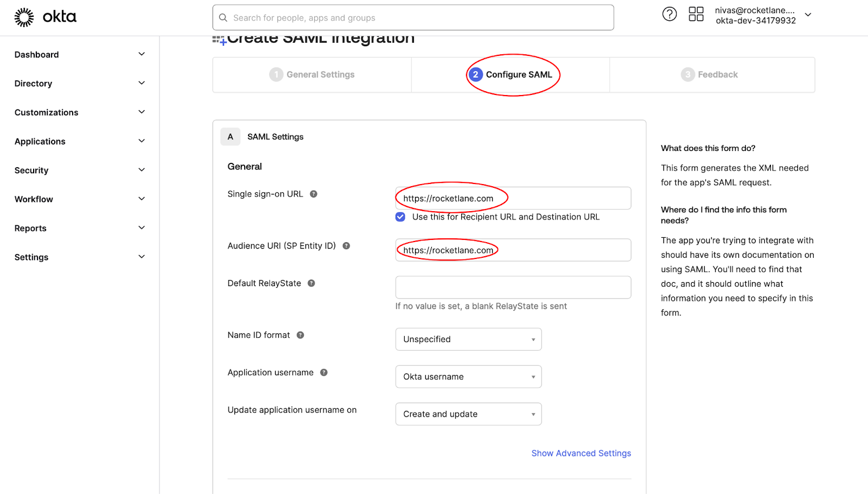Click the 'SAML Settings' section heading
The height and width of the screenshot is (494, 868).
(276, 137)
